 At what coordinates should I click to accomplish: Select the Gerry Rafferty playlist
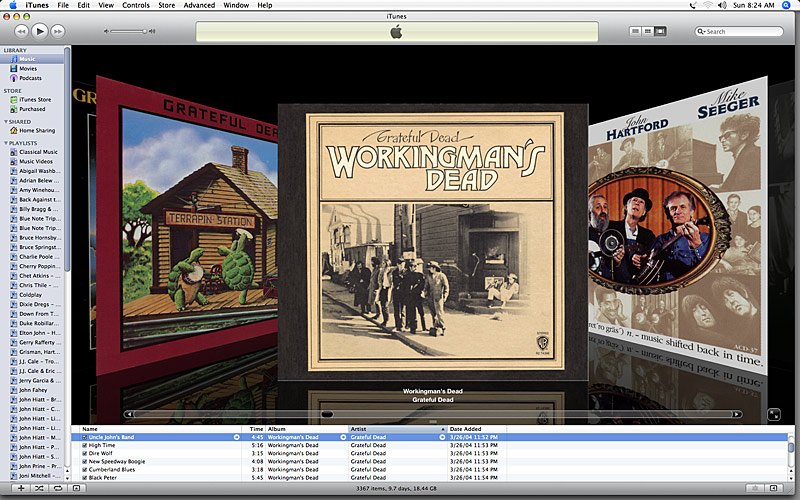pos(32,342)
